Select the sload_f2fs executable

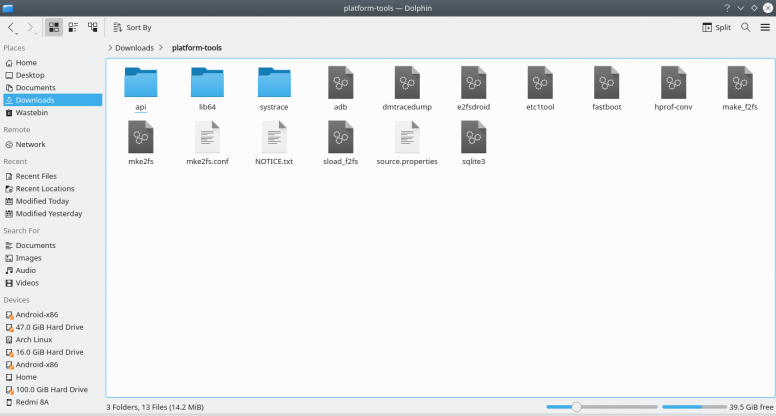click(340, 143)
